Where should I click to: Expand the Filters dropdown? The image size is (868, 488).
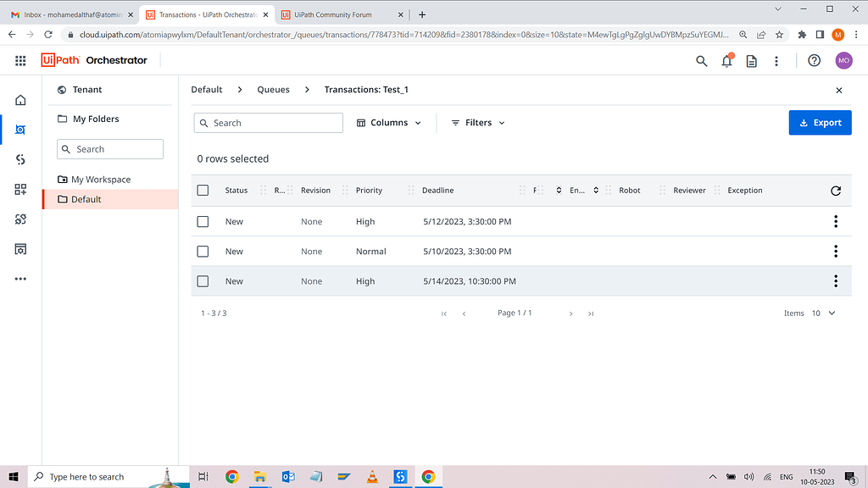click(477, 122)
